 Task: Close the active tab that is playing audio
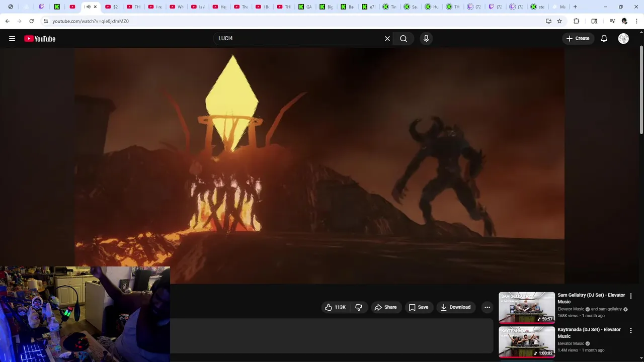point(95,7)
